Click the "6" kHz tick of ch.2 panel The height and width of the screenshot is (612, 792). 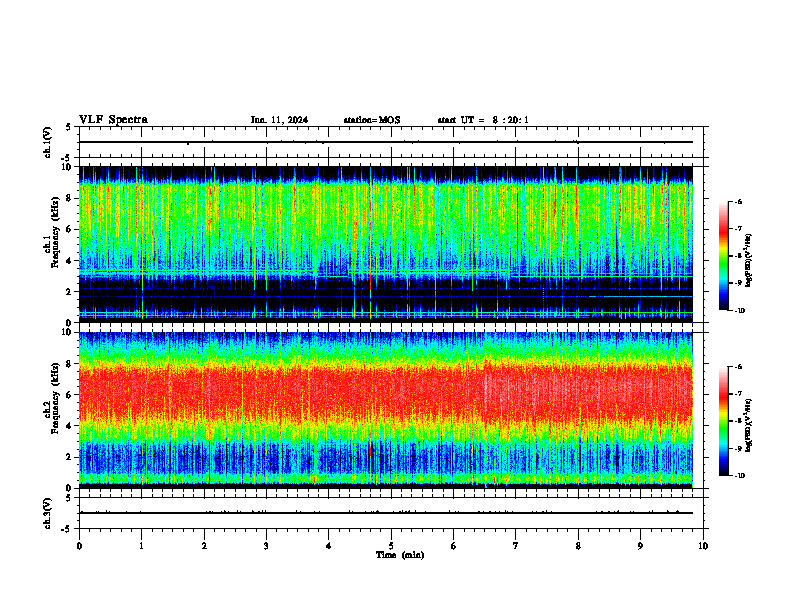tap(69, 395)
